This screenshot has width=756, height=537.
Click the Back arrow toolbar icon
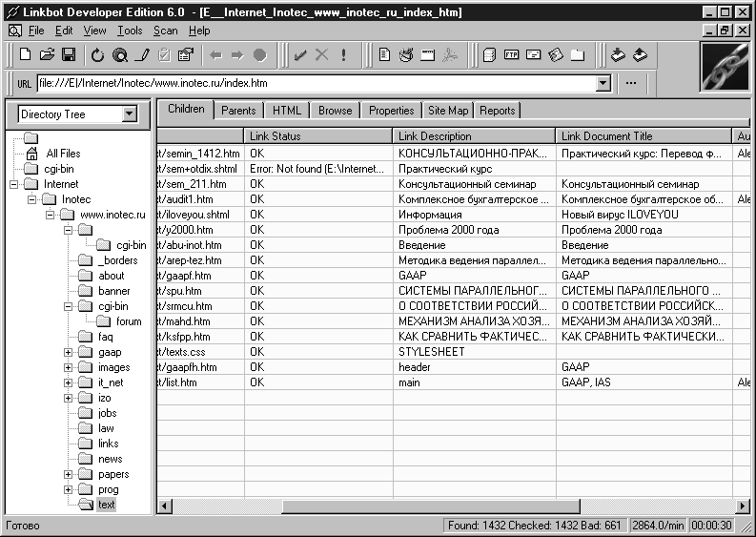point(216,55)
